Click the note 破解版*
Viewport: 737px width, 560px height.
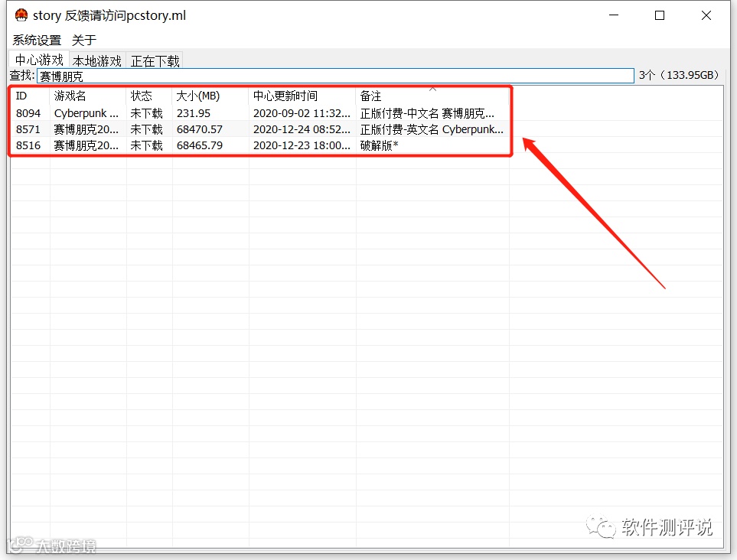click(x=379, y=145)
